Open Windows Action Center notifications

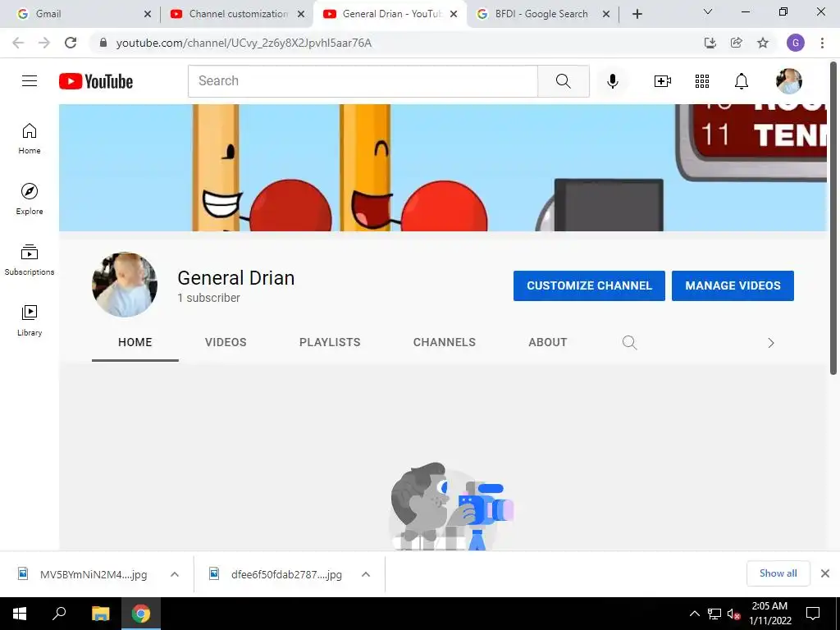pos(813,614)
